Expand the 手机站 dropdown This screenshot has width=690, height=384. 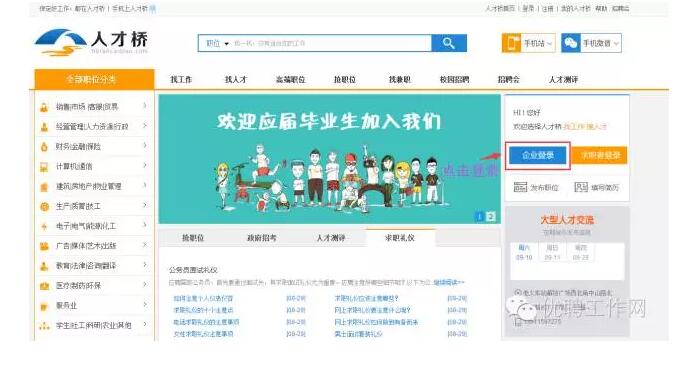point(549,43)
